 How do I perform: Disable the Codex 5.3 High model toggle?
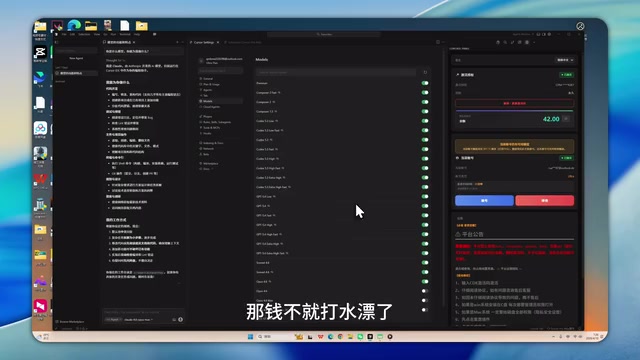pos(425,159)
